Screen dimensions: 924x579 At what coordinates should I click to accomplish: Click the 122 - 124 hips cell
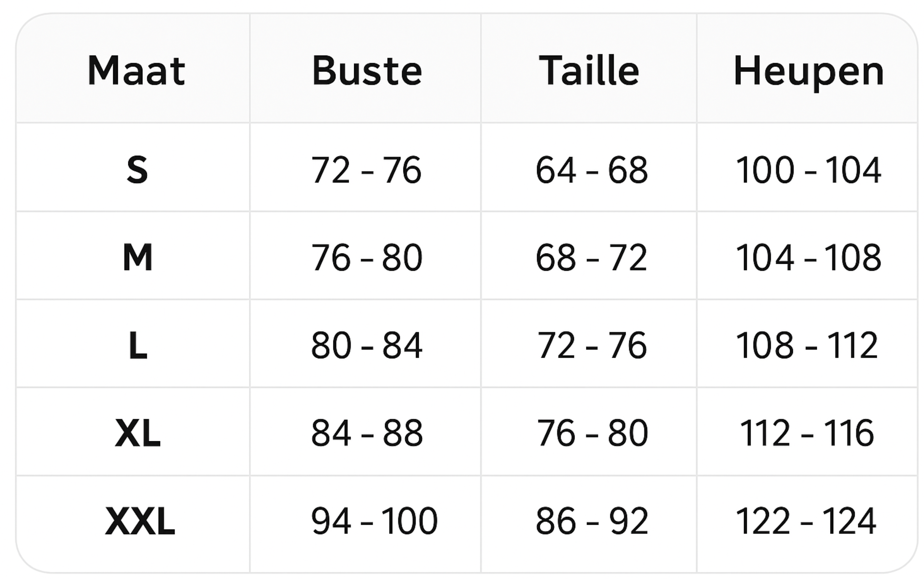(x=806, y=521)
